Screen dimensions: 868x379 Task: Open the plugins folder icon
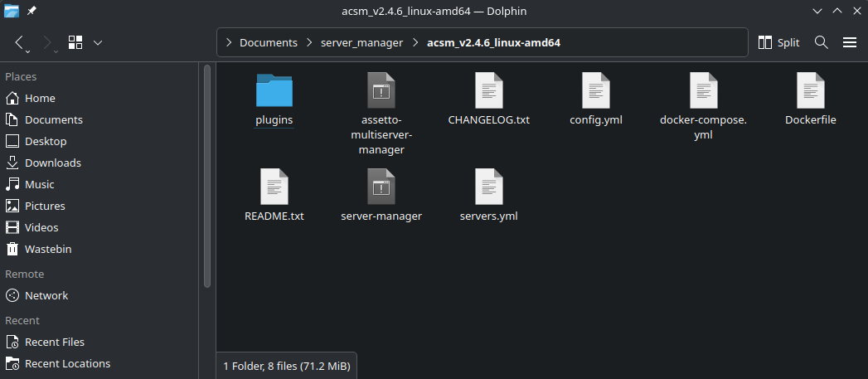[274, 90]
